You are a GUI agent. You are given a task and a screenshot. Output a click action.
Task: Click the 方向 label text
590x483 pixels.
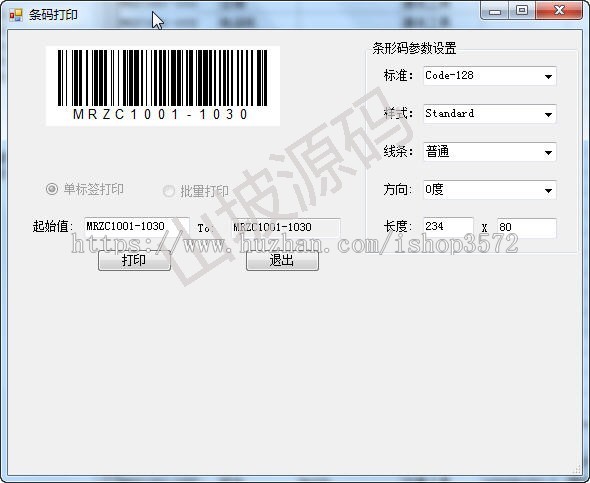tap(398, 190)
